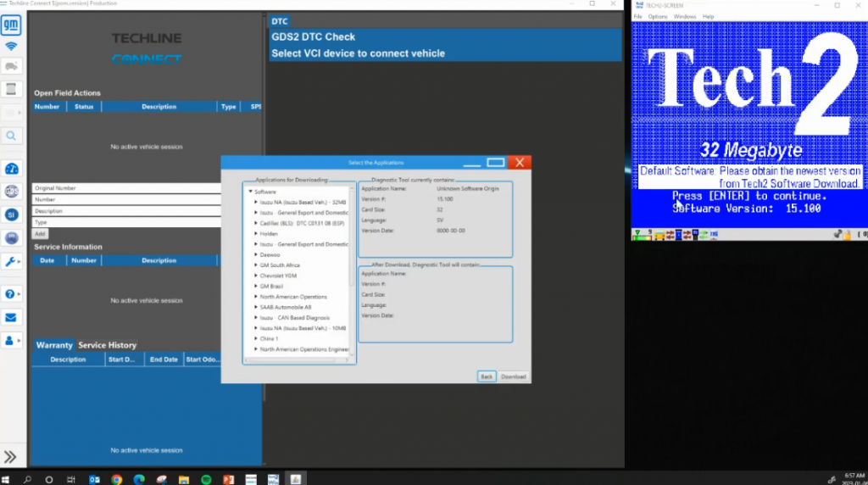The width and height of the screenshot is (868, 485).
Task: Open Spotify from the taskbar
Action: (x=206, y=479)
